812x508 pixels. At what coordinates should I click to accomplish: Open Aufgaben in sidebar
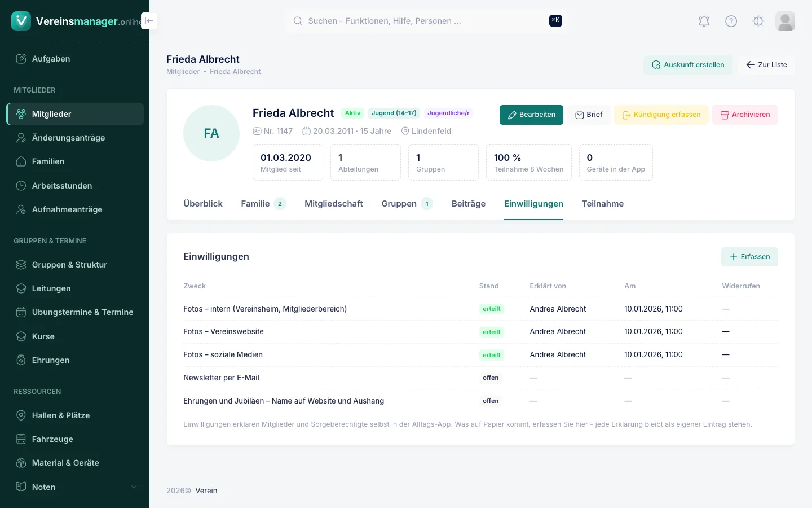click(74, 59)
